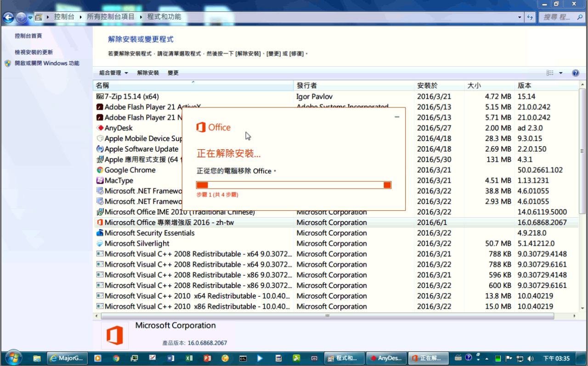The height and width of the screenshot is (366, 588).
Task: Click the Chrome icon in taskbar
Action: point(116,358)
